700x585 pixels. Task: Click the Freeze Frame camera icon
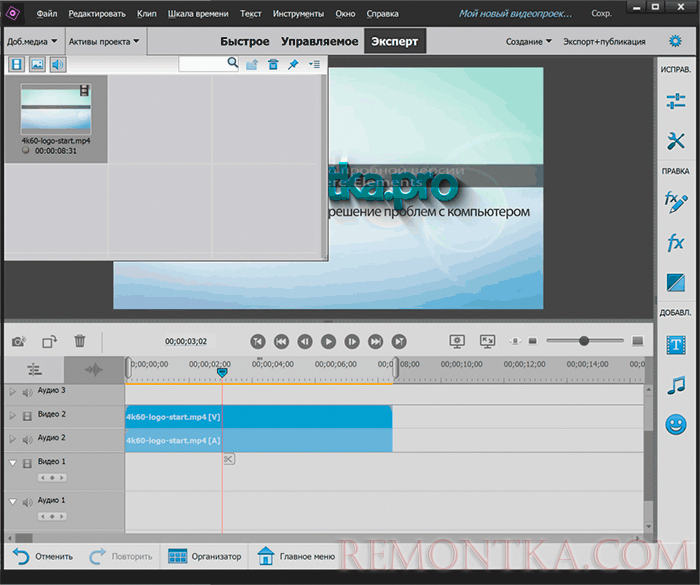[x=18, y=341]
